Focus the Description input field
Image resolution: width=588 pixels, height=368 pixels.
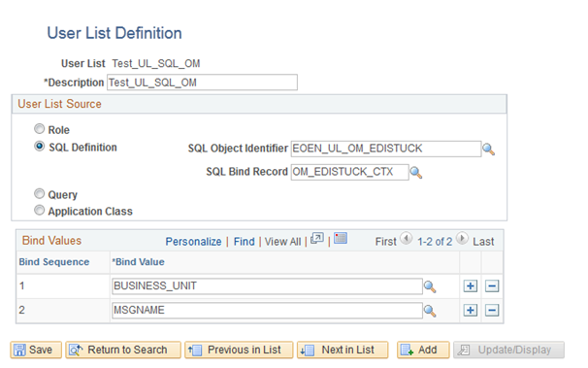click(x=202, y=83)
